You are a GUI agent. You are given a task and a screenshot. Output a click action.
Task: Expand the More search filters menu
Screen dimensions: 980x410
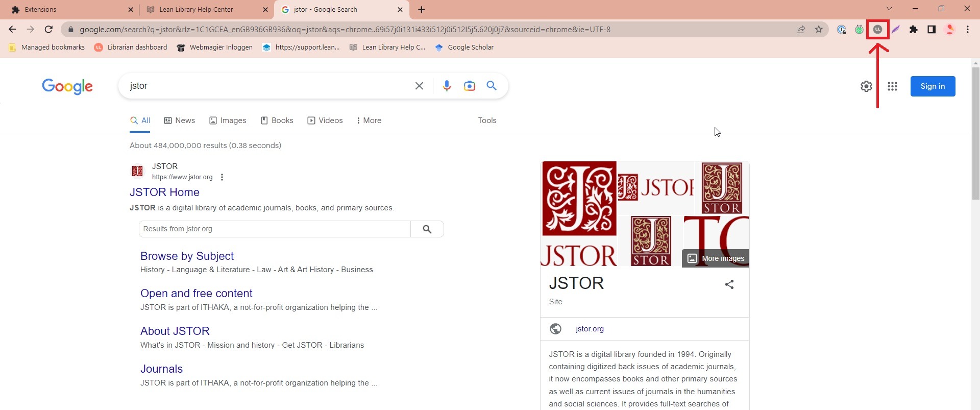pyautogui.click(x=369, y=120)
